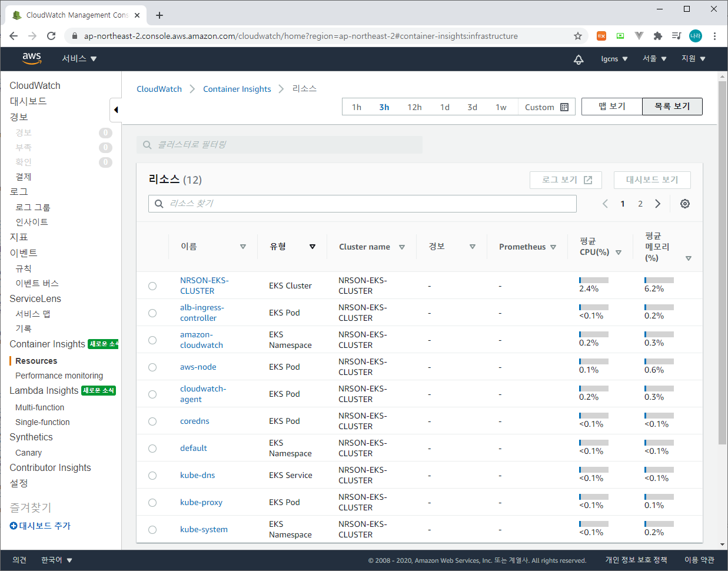Open Performance monitoring in sidebar
Image resolution: width=728 pixels, height=571 pixels.
(59, 376)
